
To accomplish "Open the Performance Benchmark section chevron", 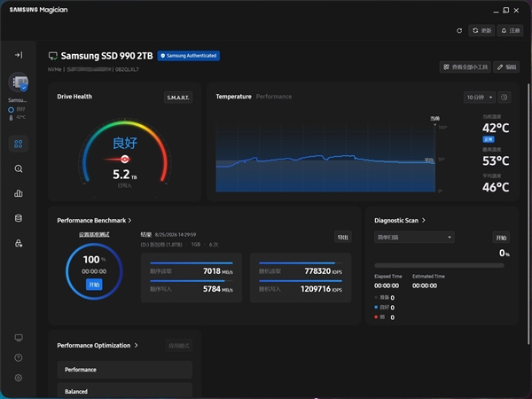I will click(129, 221).
